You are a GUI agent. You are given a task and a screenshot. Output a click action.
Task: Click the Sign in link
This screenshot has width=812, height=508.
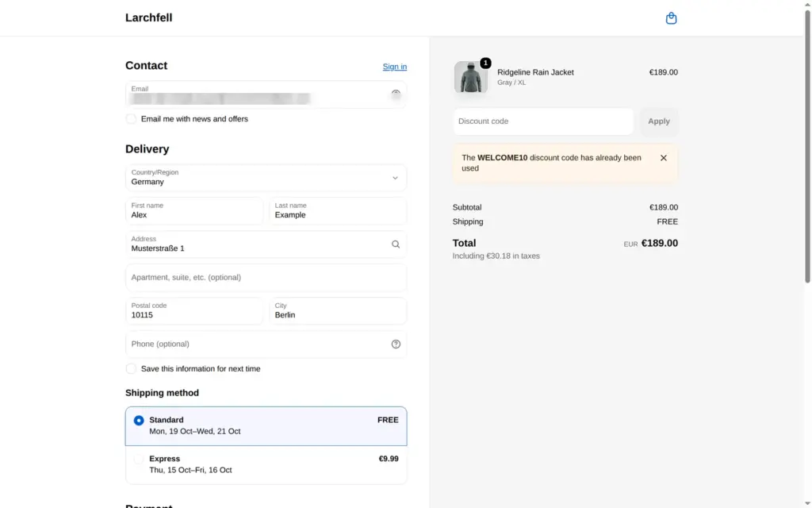(395, 67)
